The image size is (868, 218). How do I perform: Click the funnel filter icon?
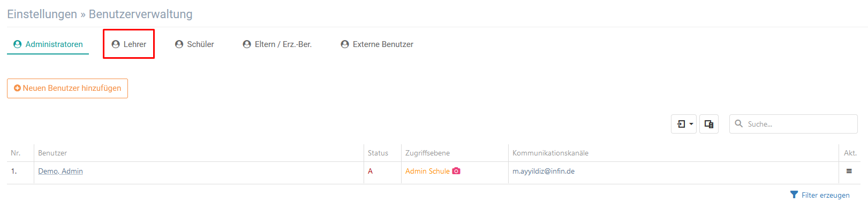(794, 194)
